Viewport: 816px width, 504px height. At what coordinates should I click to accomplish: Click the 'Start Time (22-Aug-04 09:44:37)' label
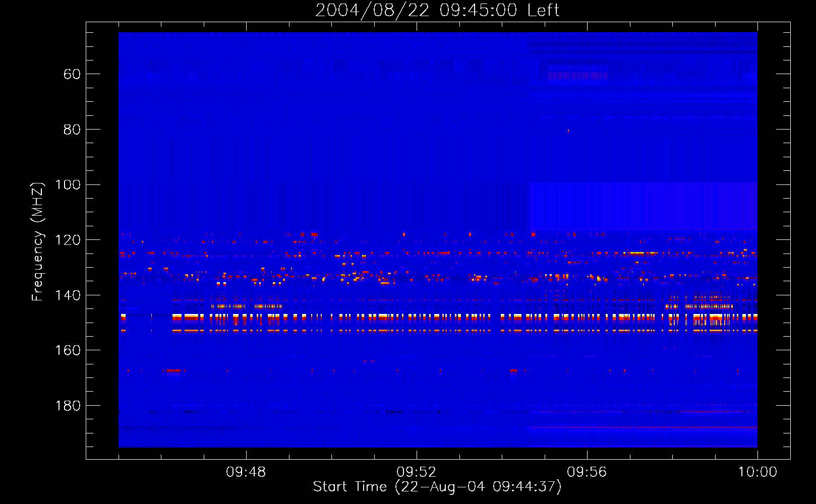pyautogui.click(x=437, y=487)
